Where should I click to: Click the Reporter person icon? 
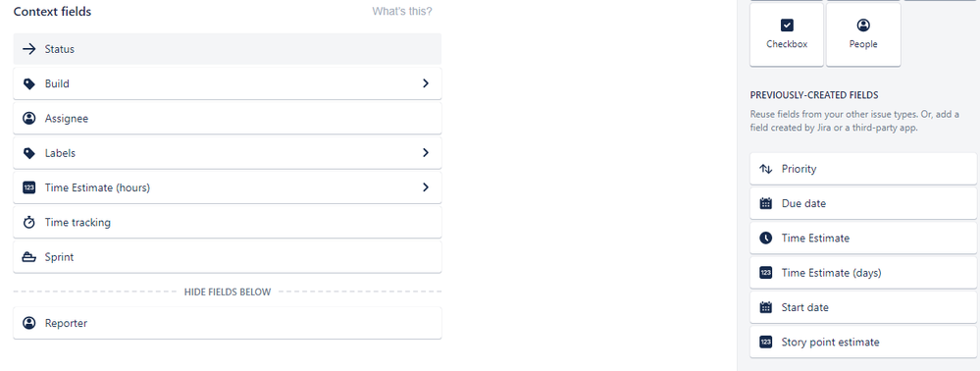click(28, 323)
